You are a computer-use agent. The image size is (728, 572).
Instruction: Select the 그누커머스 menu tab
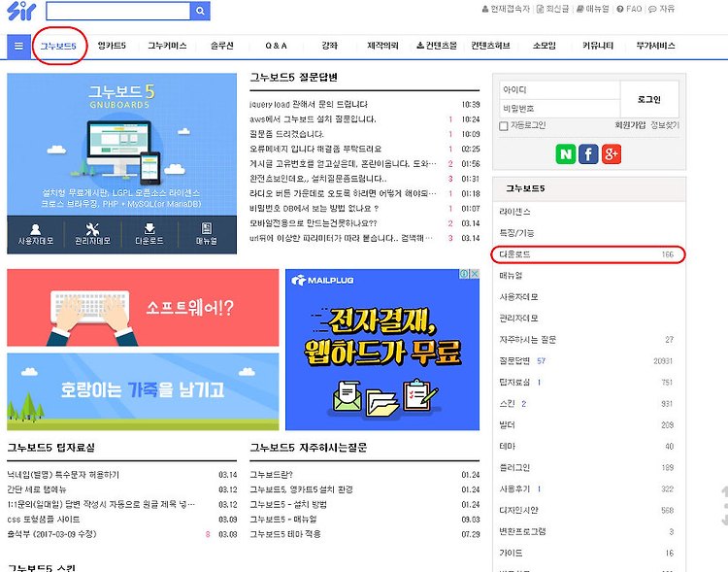(x=167, y=46)
